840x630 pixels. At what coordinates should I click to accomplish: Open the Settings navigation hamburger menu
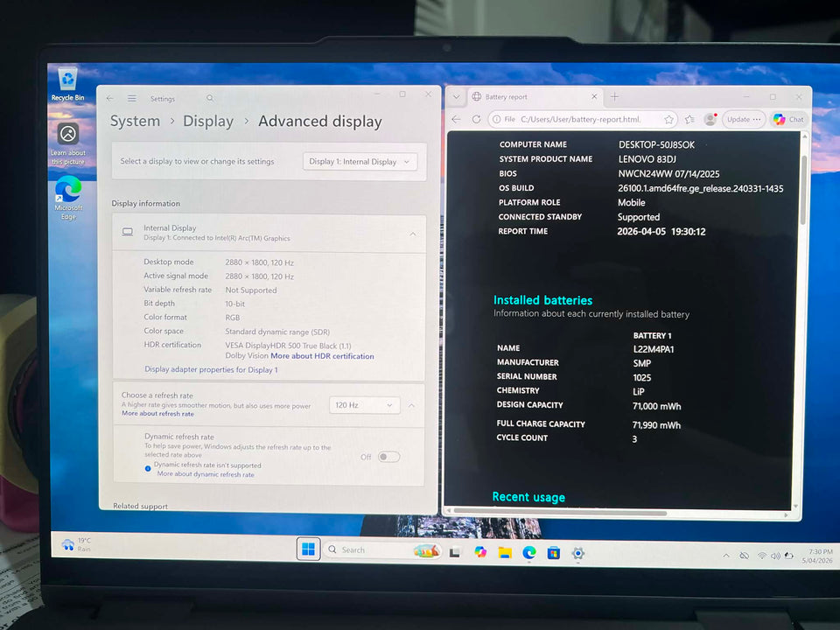132,99
